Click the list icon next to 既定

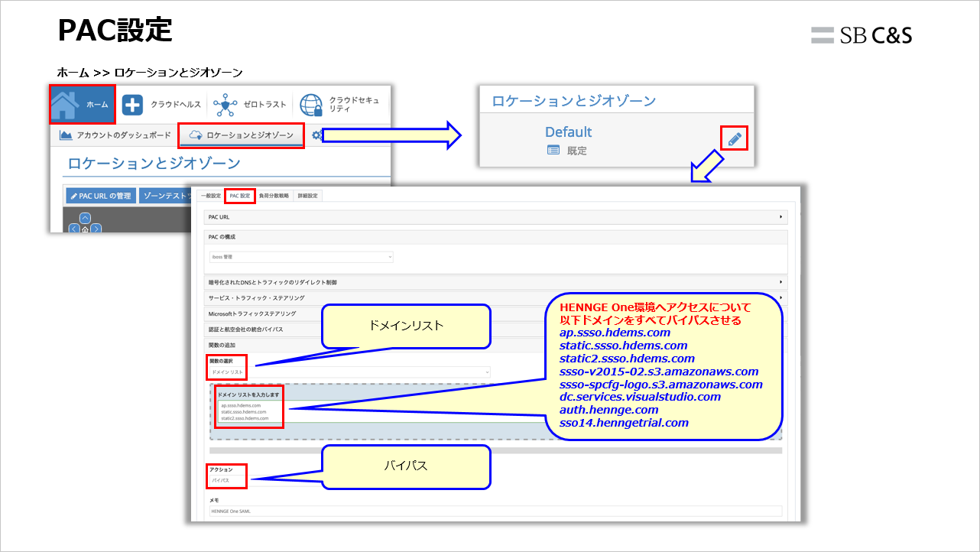[553, 151]
